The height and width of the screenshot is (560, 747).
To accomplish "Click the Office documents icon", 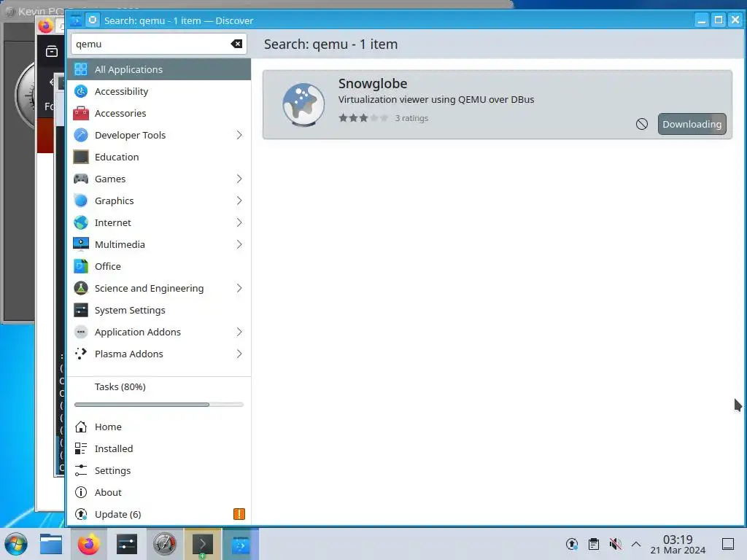I will [81, 267].
